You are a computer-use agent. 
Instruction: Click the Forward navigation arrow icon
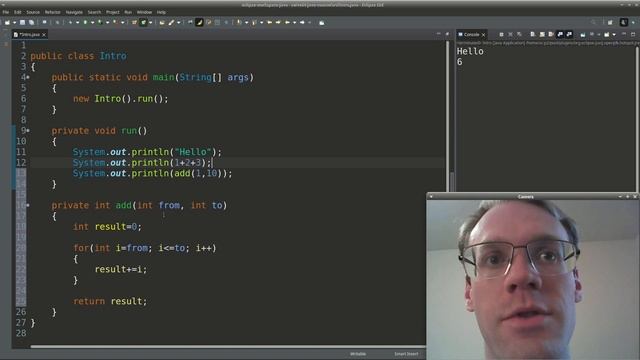pos(302,22)
